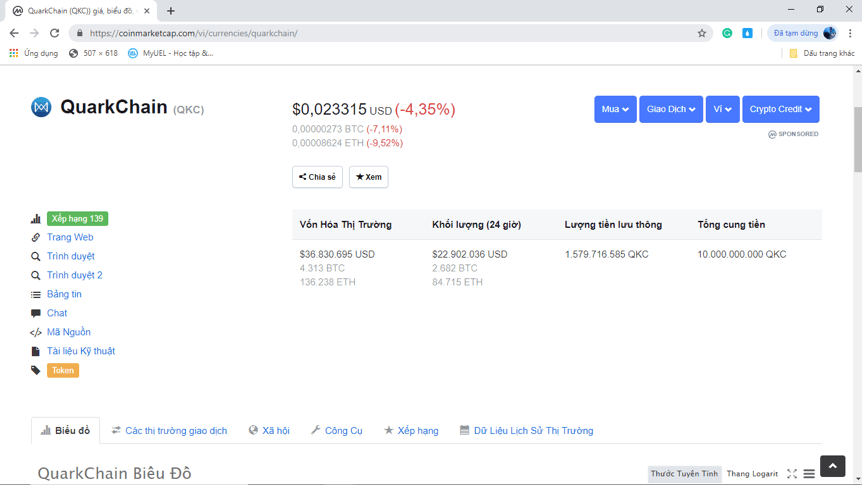Open the Mua dropdown

click(615, 109)
